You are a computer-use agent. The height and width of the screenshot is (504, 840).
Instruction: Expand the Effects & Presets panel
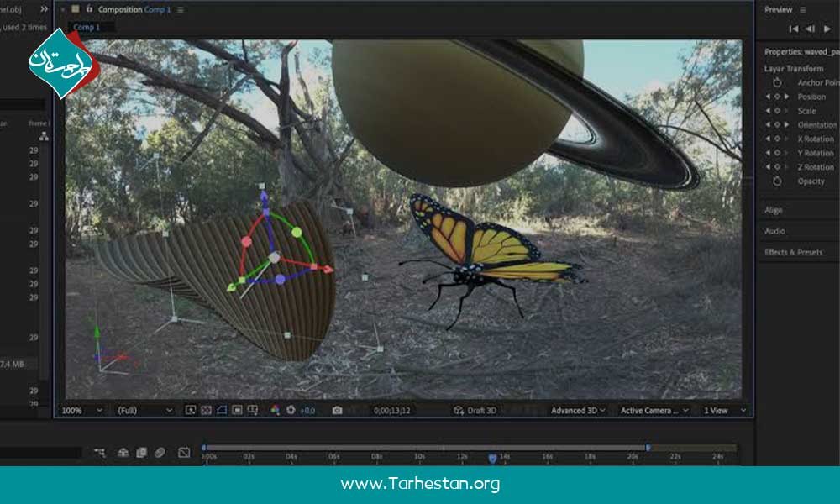point(794,252)
